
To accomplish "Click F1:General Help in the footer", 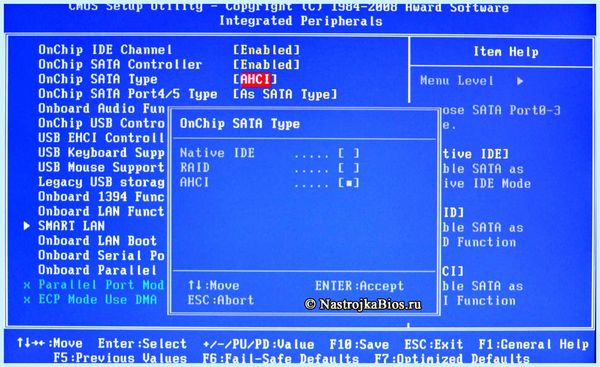I will click(534, 344).
